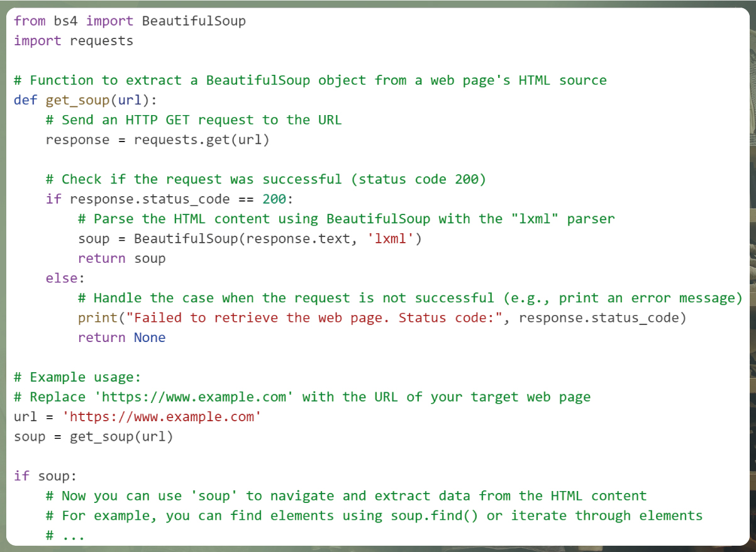Click the comment mentioning soup.find()
This screenshot has width=756, height=552.
pyautogui.click(x=374, y=516)
